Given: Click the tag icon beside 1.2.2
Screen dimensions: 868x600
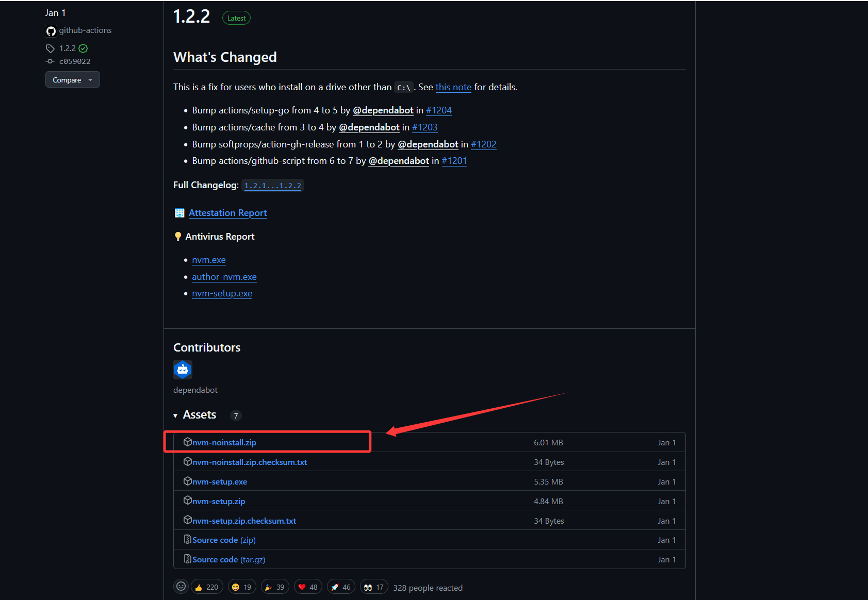Looking at the screenshot, I should [x=50, y=48].
